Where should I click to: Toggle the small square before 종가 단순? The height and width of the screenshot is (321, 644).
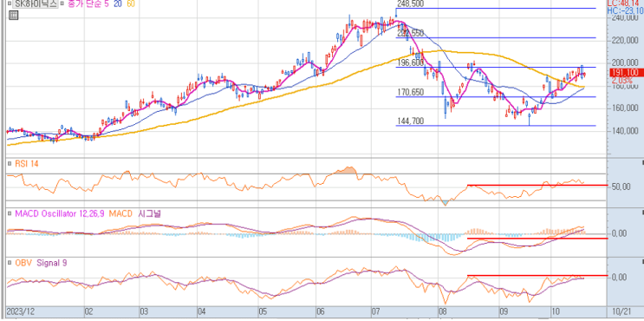62,4
